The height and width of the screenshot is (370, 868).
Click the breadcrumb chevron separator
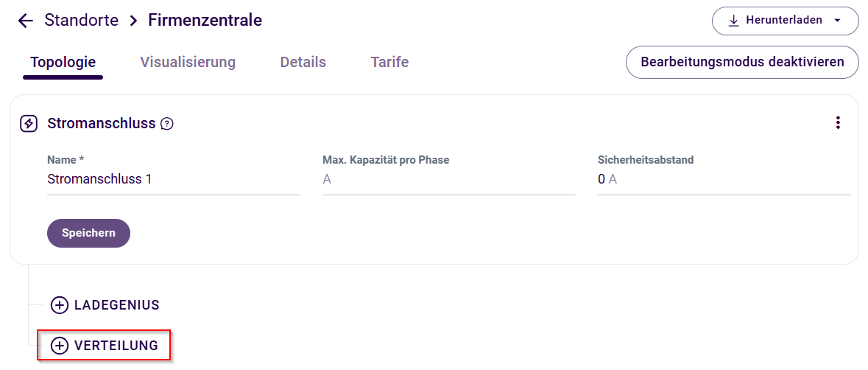click(133, 21)
